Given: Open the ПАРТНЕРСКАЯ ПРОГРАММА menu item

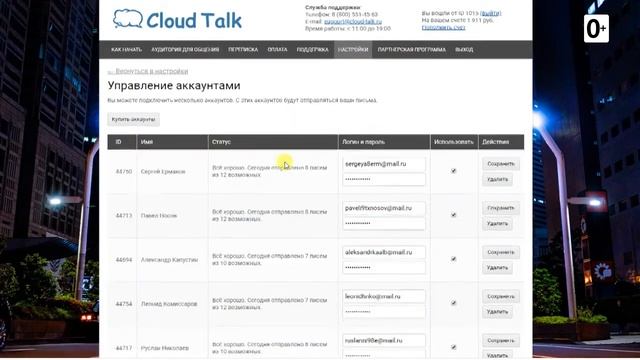Looking at the screenshot, I should point(411,49).
